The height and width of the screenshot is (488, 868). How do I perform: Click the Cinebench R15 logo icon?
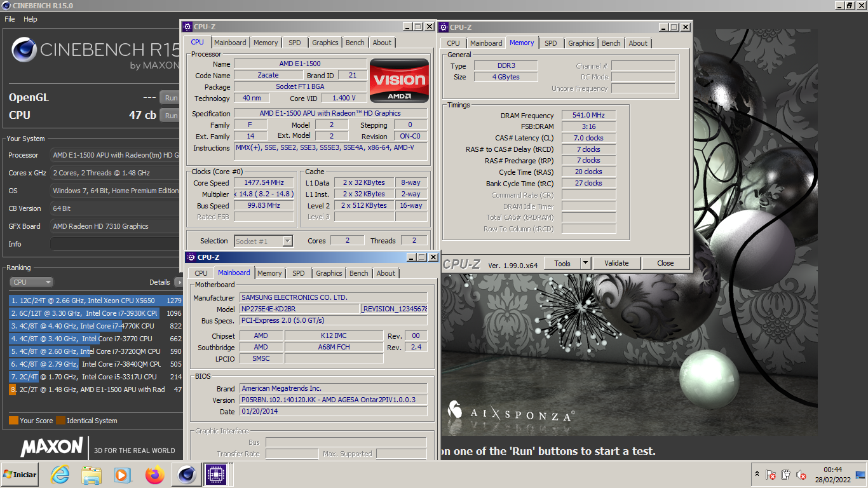point(24,50)
